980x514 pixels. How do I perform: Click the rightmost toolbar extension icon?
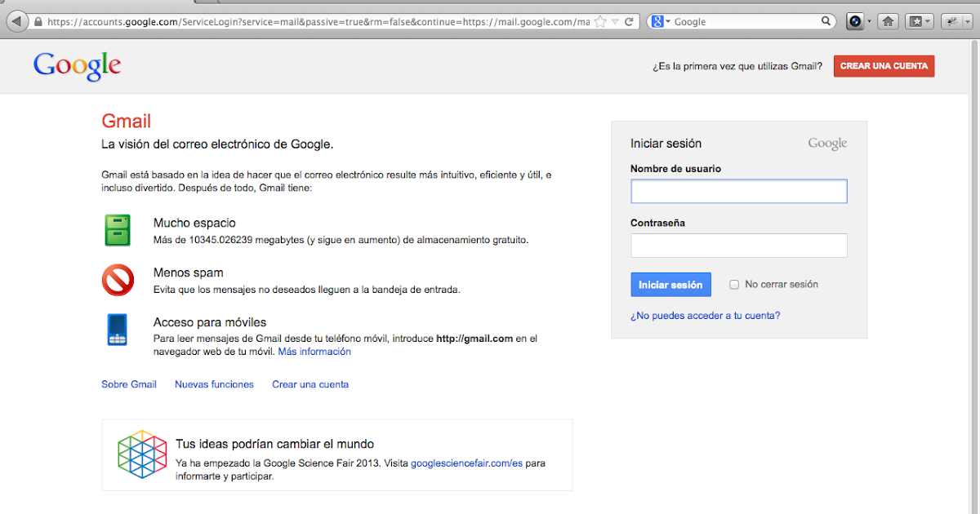click(x=954, y=21)
